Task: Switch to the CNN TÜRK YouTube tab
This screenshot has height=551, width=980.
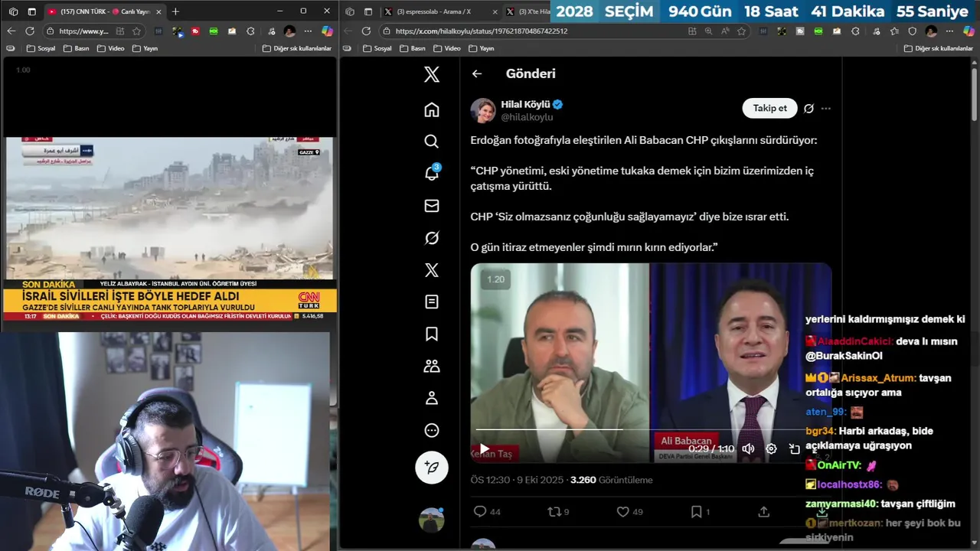Action: tap(103, 11)
